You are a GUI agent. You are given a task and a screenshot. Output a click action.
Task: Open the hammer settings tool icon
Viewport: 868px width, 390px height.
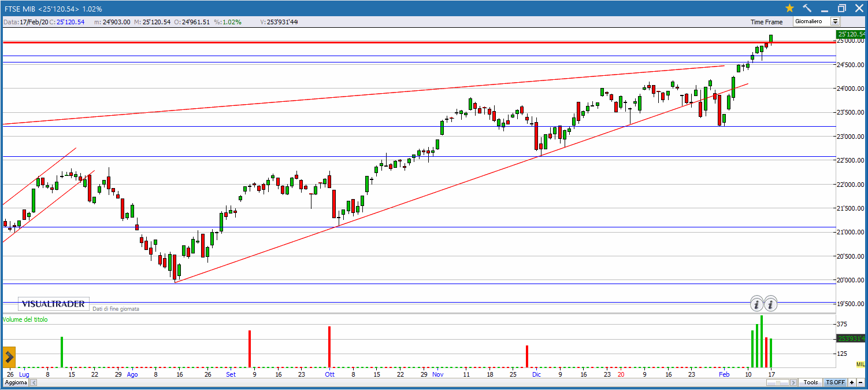[807, 8]
